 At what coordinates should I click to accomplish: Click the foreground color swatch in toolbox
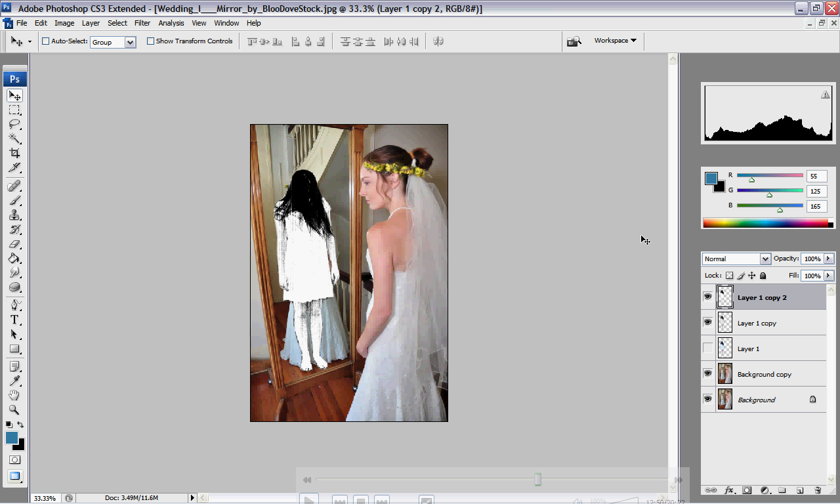pyautogui.click(x=12, y=438)
